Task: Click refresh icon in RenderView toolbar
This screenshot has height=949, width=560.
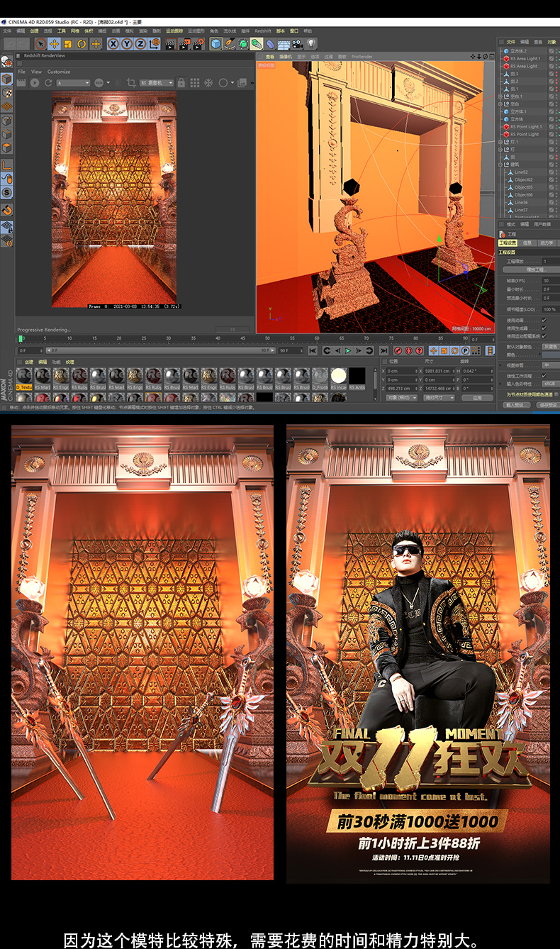Action: tap(48, 83)
